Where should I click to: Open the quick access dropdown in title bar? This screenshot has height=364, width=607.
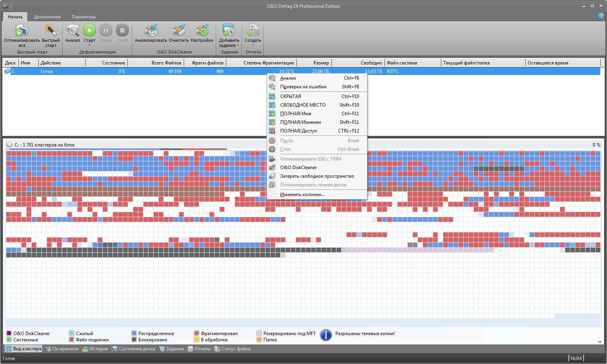pyautogui.click(x=11, y=6)
